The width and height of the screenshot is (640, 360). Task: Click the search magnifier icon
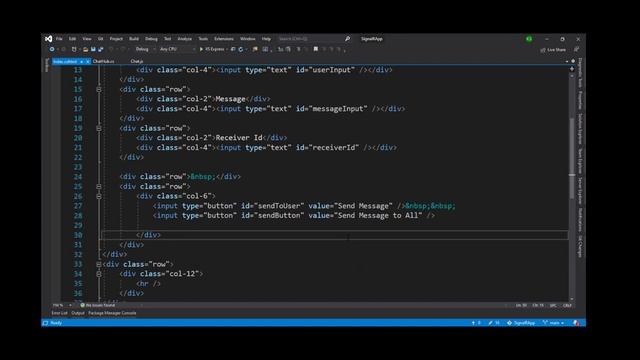pos(347,39)
